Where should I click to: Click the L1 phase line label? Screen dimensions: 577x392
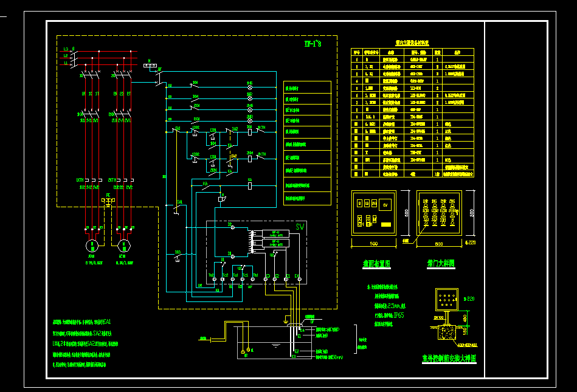pos(66,63)
